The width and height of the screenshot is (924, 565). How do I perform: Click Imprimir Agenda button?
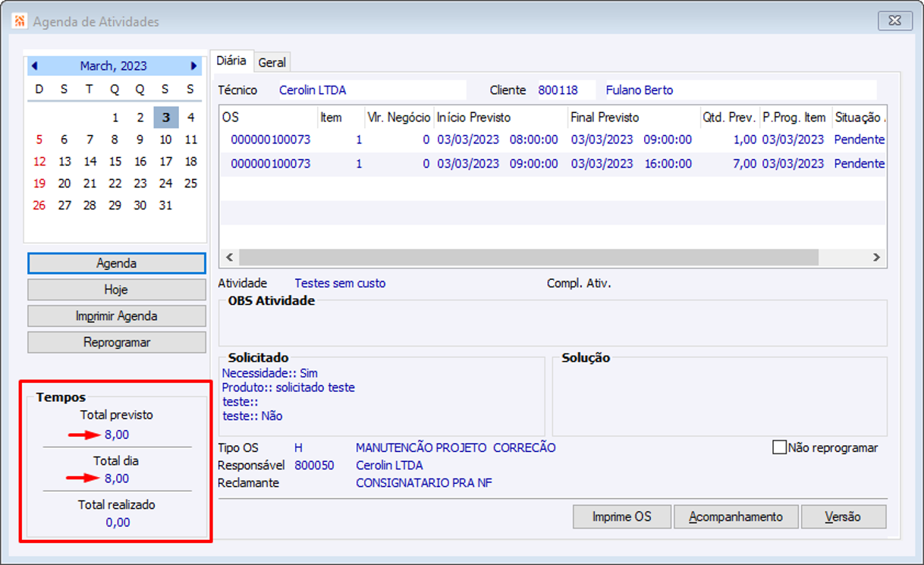point(116,316)
